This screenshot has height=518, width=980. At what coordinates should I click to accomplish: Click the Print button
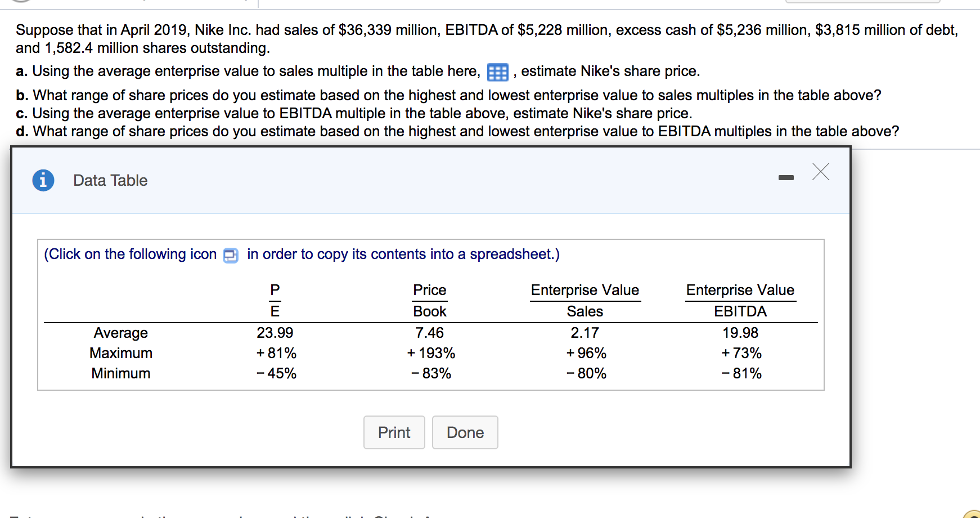394,432
